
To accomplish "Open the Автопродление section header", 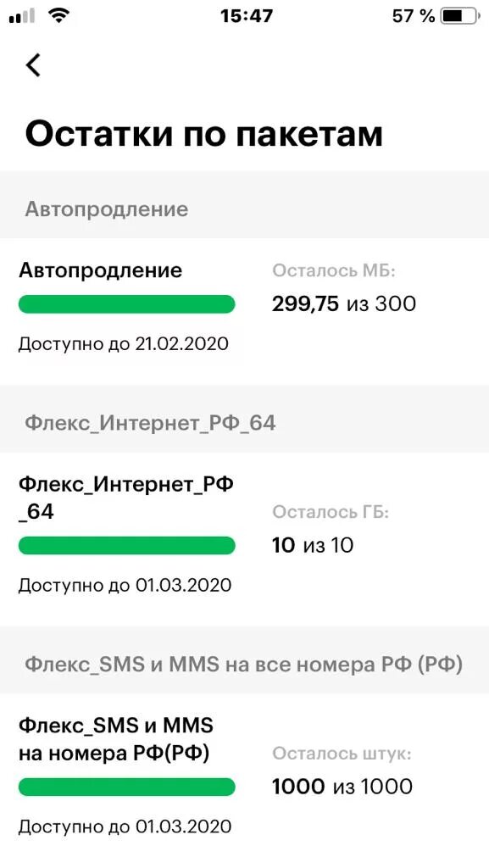I will coord(244,209).
